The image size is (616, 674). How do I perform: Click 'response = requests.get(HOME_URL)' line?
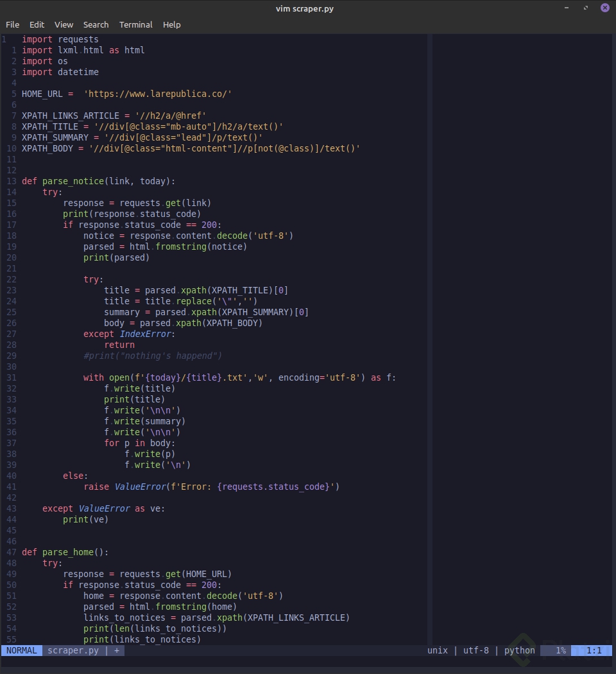148,575
